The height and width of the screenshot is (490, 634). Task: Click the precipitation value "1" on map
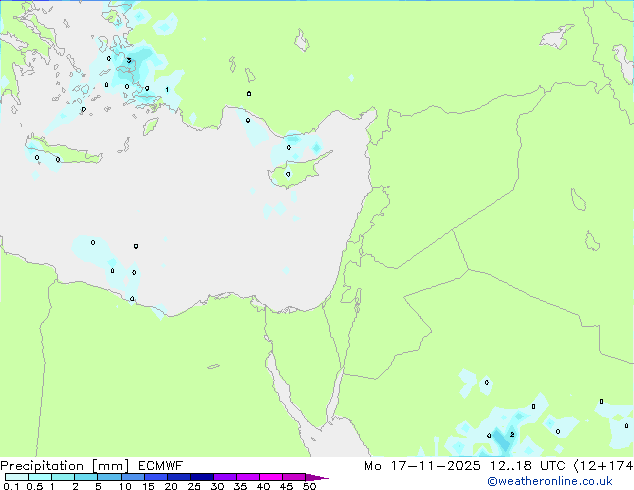[x=167, y=89]
